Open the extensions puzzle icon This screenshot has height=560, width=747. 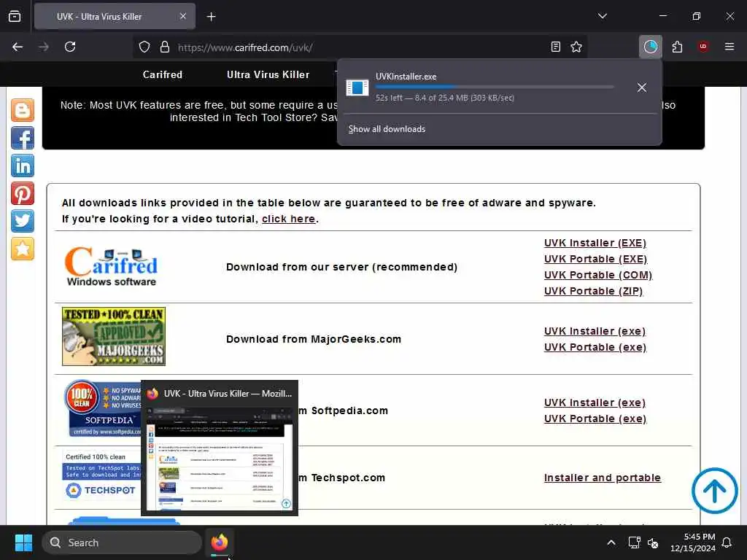coord(677,47)
